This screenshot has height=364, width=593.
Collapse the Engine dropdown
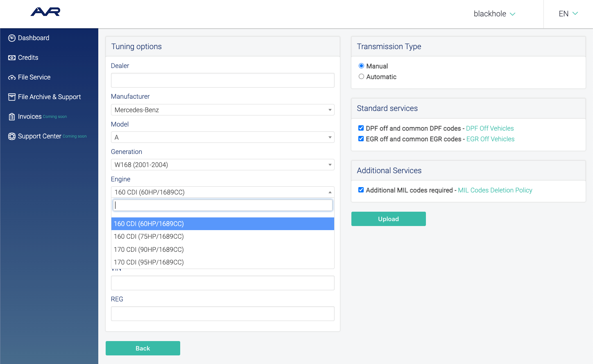coord(223,192)
